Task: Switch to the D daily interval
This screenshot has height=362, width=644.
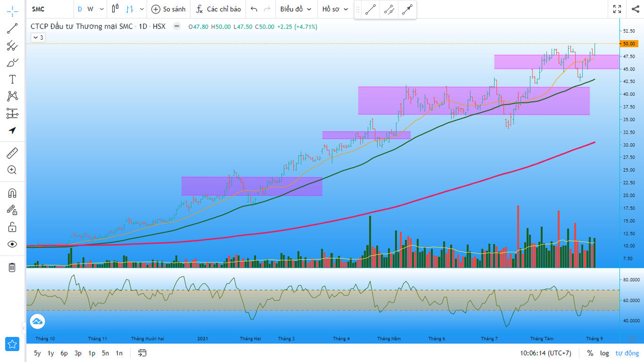Action: 79,9
